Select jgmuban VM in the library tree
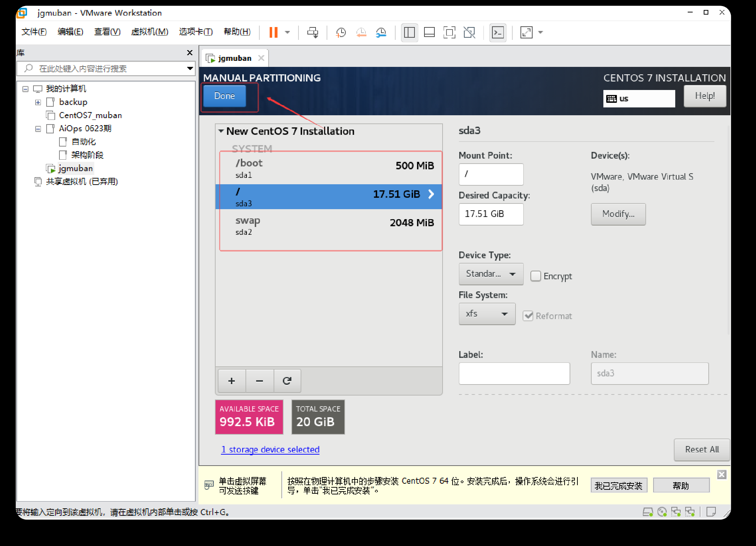This screenshot has width=756, height=546. point(69,168)
